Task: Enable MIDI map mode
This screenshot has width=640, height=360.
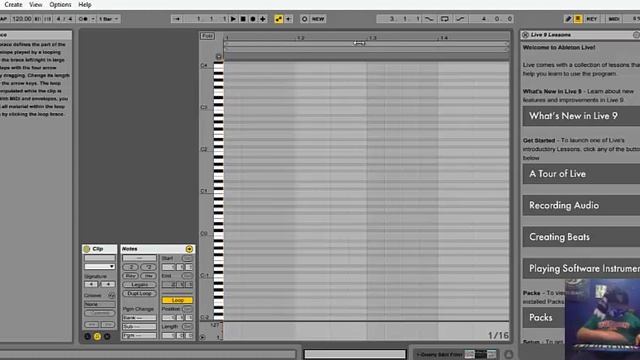Action: point(614,19)
